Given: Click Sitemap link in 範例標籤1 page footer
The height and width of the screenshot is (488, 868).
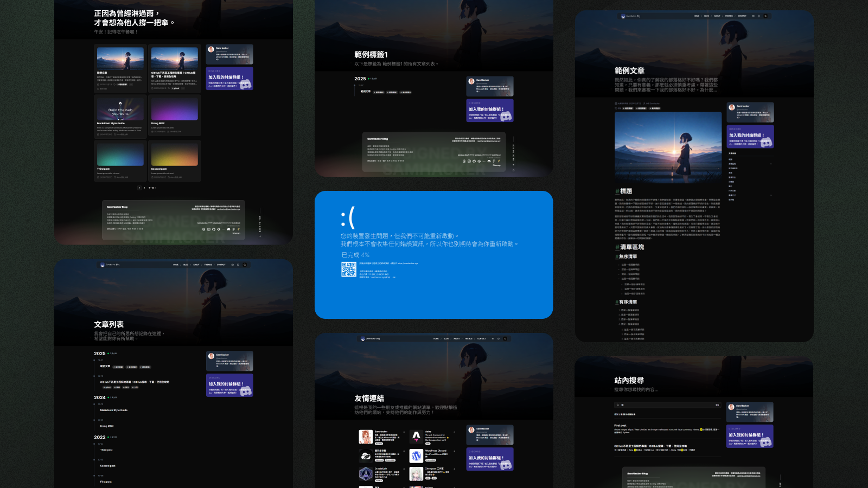Looking at the screenshot, I should click(x=496, y=165).
